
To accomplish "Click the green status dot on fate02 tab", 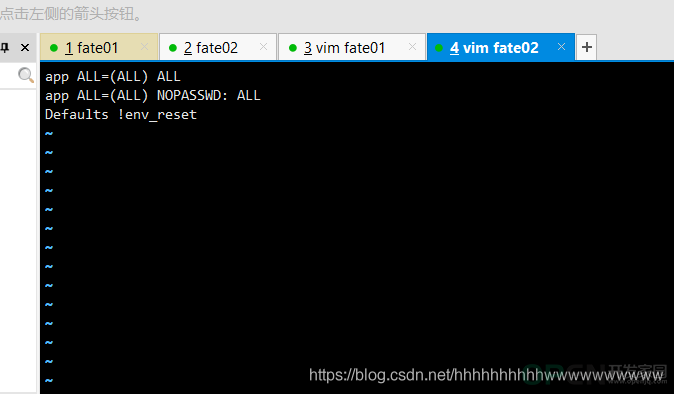I will click(x=173, y=48).
